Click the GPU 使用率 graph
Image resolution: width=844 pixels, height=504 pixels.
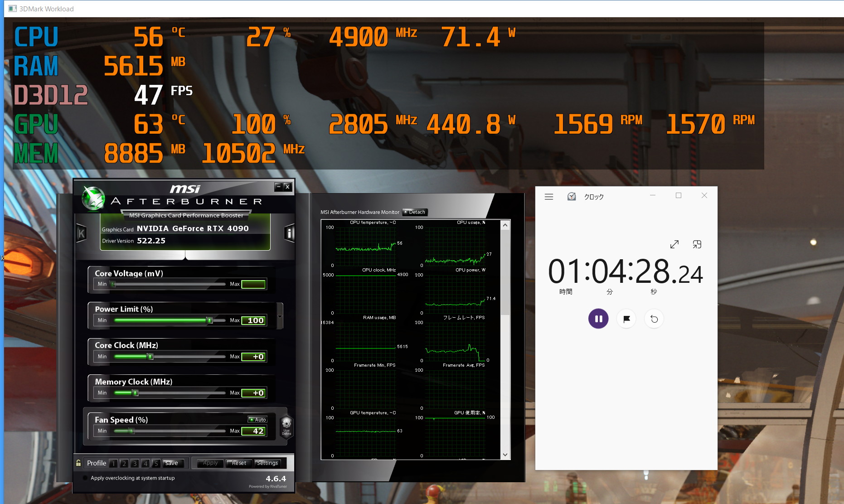coord(455,436)
